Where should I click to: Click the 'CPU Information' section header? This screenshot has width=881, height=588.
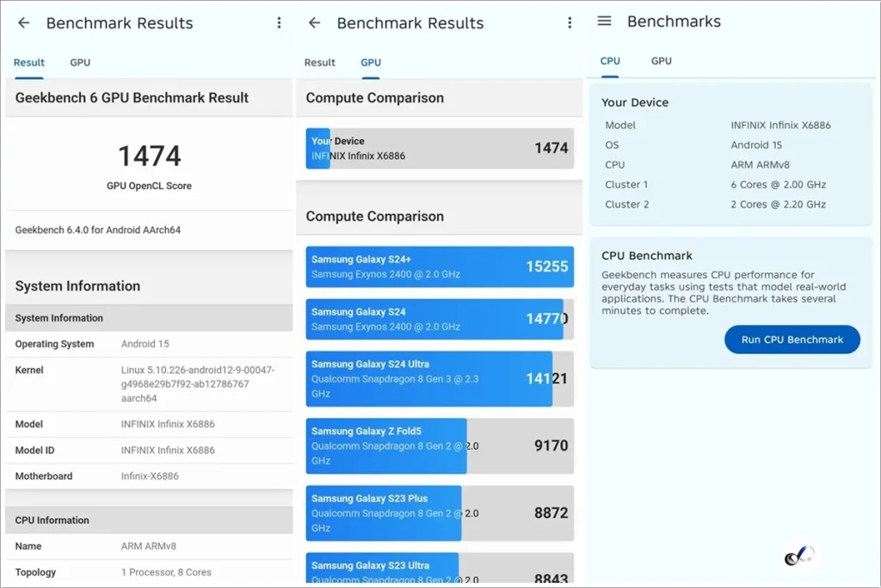click(x=52, y=520)
